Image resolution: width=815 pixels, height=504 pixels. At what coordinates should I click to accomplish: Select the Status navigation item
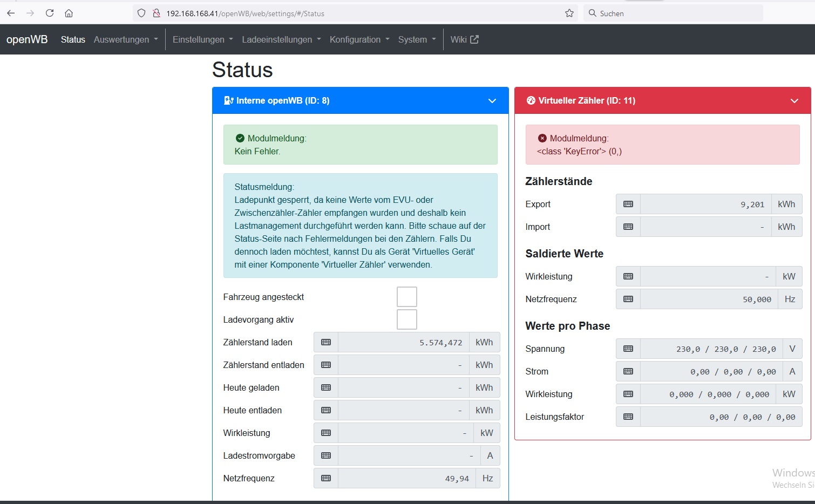pyautogui.click(x=73, y=39)
